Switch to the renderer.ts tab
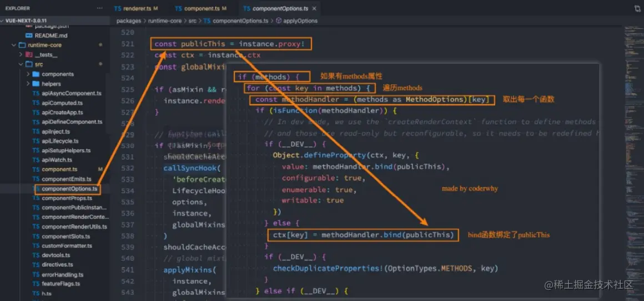 pyautogui.click(x=138, y=8)
